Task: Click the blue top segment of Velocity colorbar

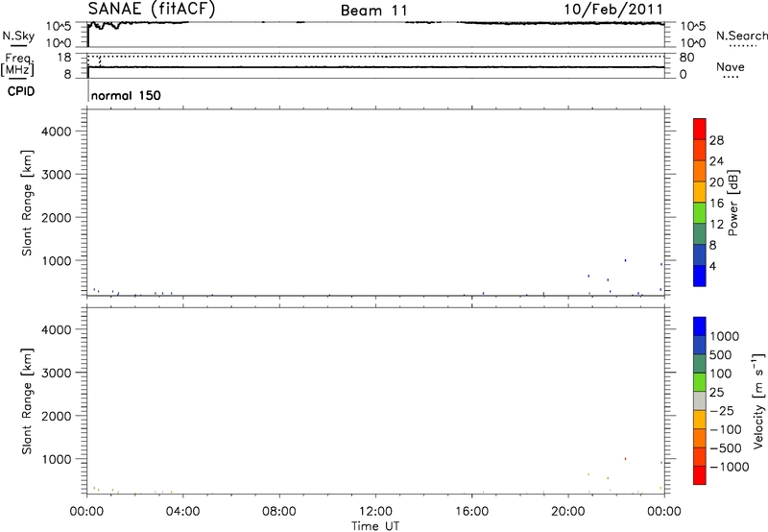Action: point(700,326)
